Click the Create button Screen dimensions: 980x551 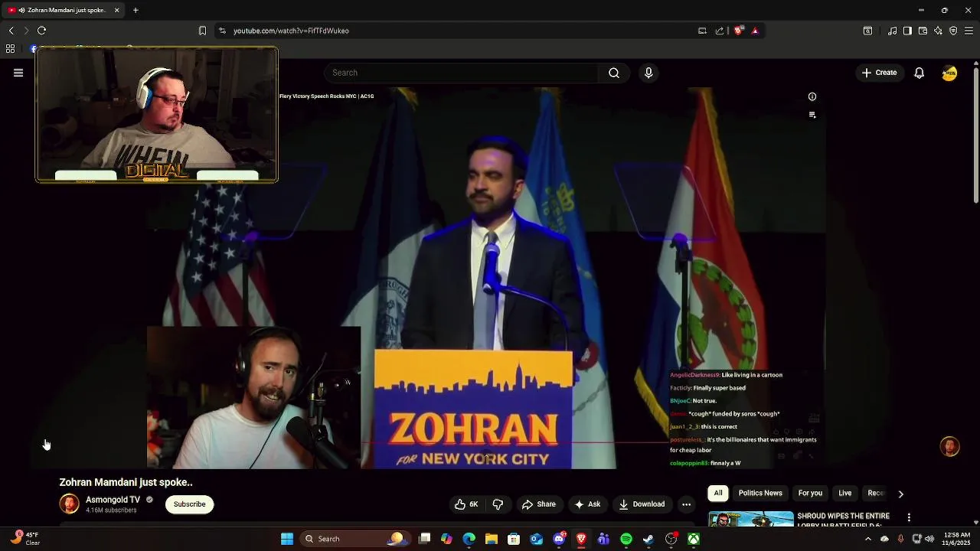(x=879, y=73)
